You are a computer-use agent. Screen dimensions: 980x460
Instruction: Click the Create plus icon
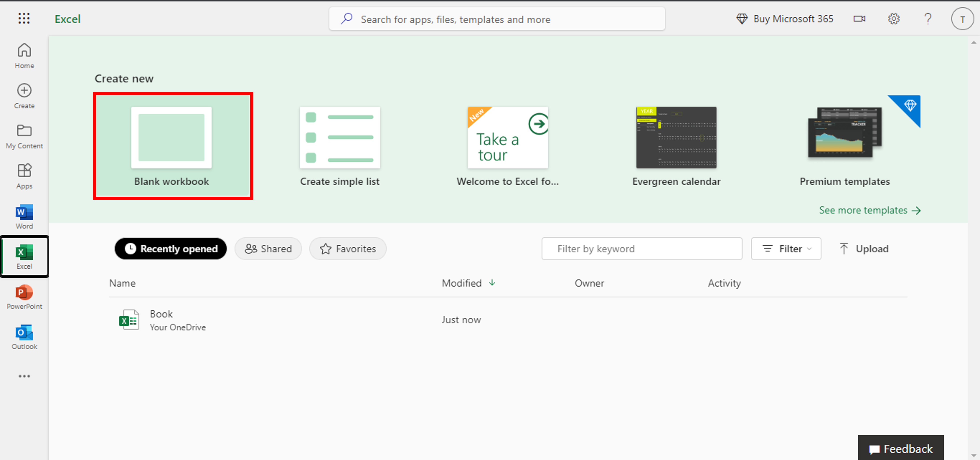[24, 96]
